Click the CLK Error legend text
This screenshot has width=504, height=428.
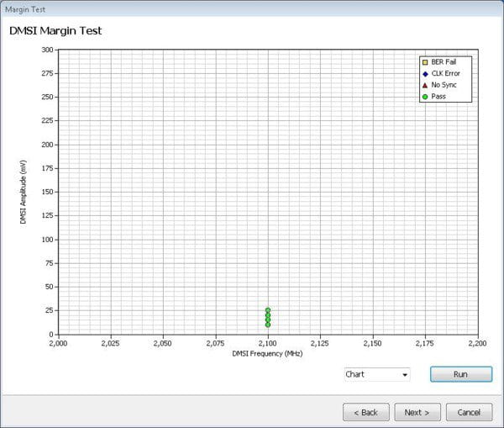[449, 74]
